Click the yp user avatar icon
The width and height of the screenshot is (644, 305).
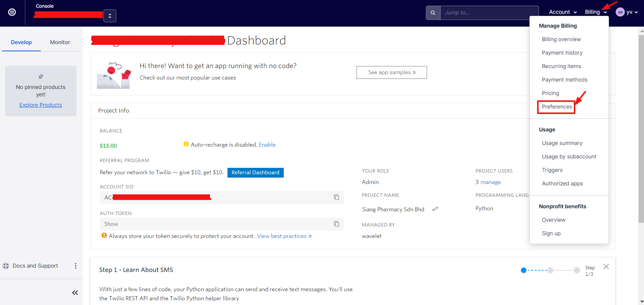point(620,12)
